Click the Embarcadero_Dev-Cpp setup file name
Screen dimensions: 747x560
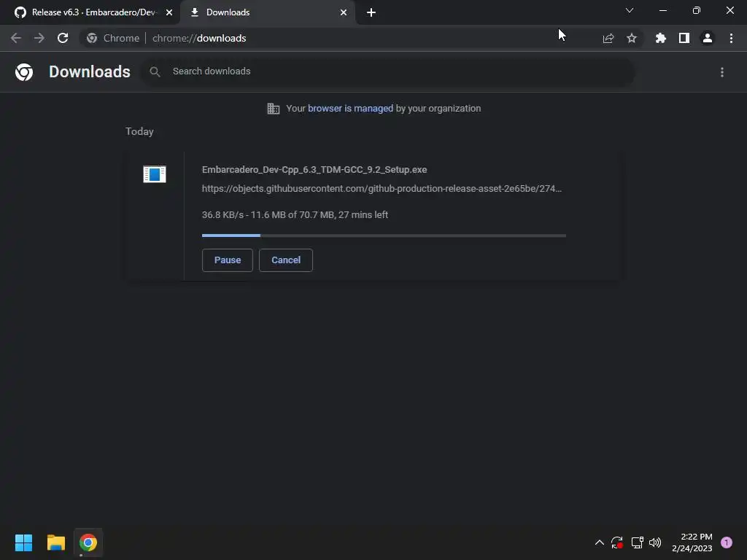tap(314, 169)
